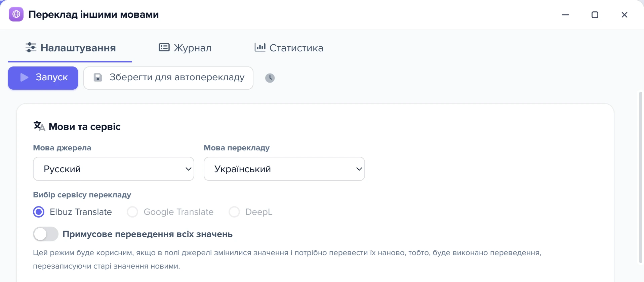
Task: Open the Мова перекладу dropdown
Action: 284,169
